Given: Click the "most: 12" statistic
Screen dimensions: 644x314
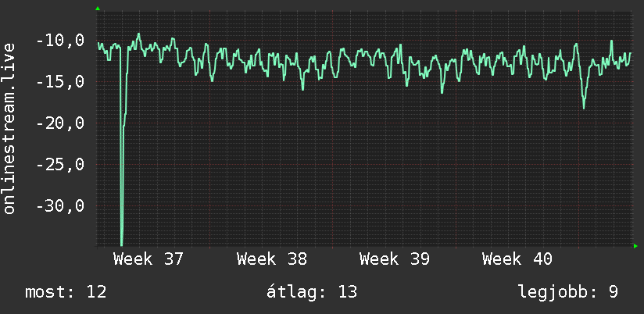Looking at the screenshot, I should 66,292.
